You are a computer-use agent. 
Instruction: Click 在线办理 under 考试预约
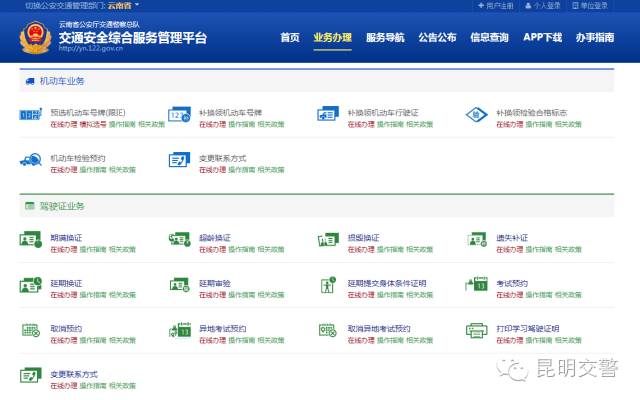click(x=509, y=294)
